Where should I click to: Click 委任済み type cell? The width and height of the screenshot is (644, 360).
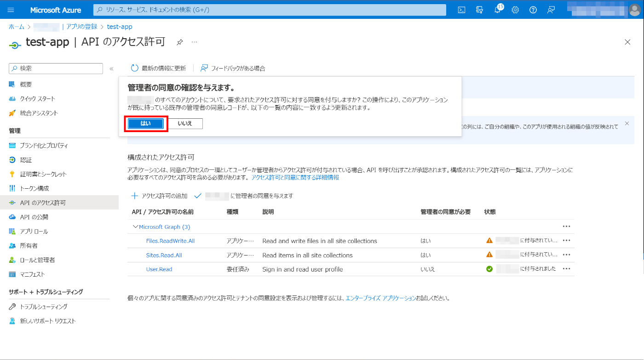coord(238,269)
